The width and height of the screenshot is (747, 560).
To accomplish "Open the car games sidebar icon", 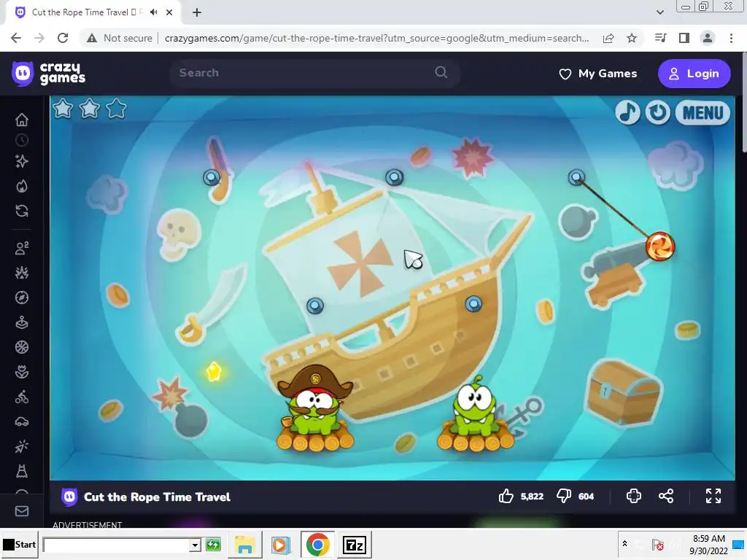I will point(22,421).
